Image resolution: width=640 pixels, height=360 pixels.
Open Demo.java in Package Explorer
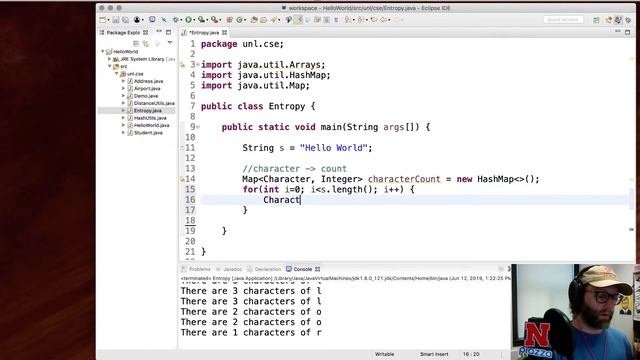point(146,96)
